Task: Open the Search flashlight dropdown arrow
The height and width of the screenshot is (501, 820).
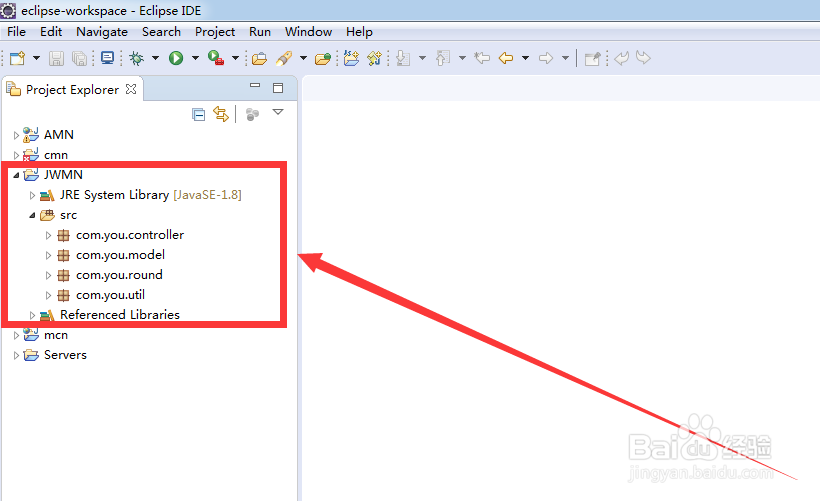Action: click(303, 58)
